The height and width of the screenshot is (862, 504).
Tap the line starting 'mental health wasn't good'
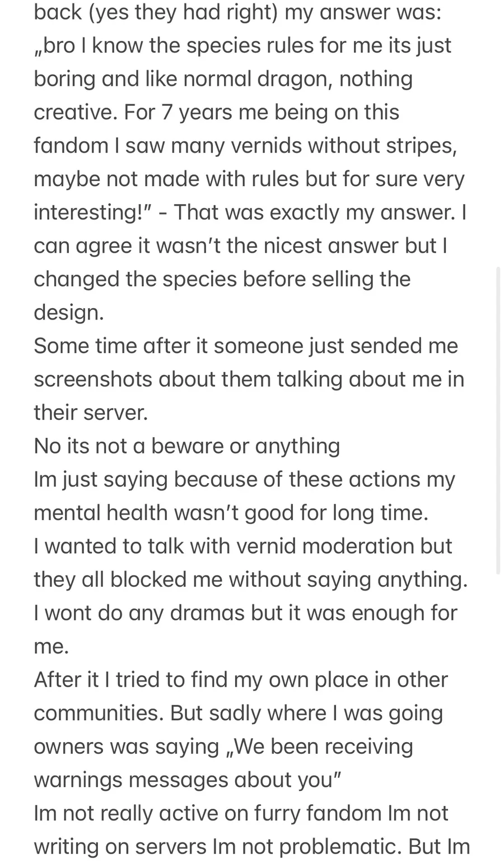[231, 513]
